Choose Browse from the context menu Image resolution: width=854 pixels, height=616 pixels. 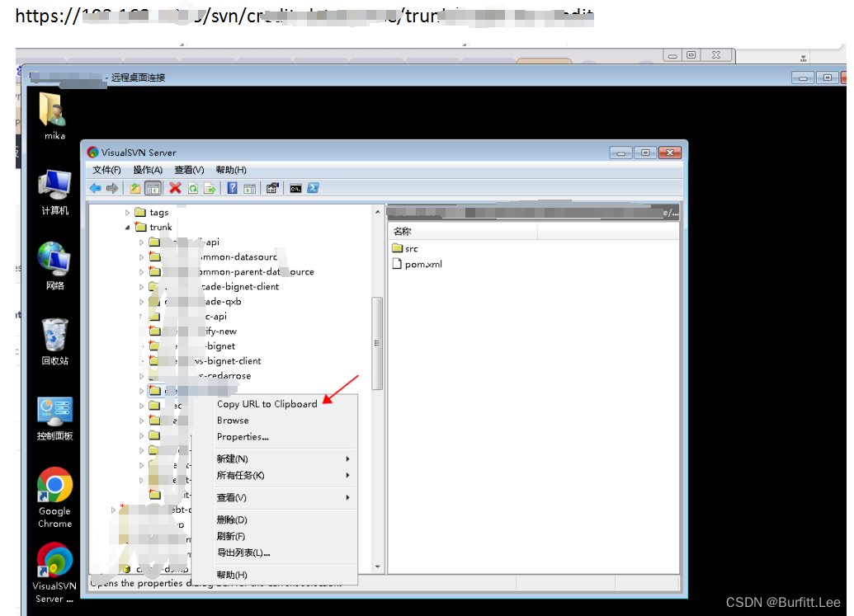233,420
